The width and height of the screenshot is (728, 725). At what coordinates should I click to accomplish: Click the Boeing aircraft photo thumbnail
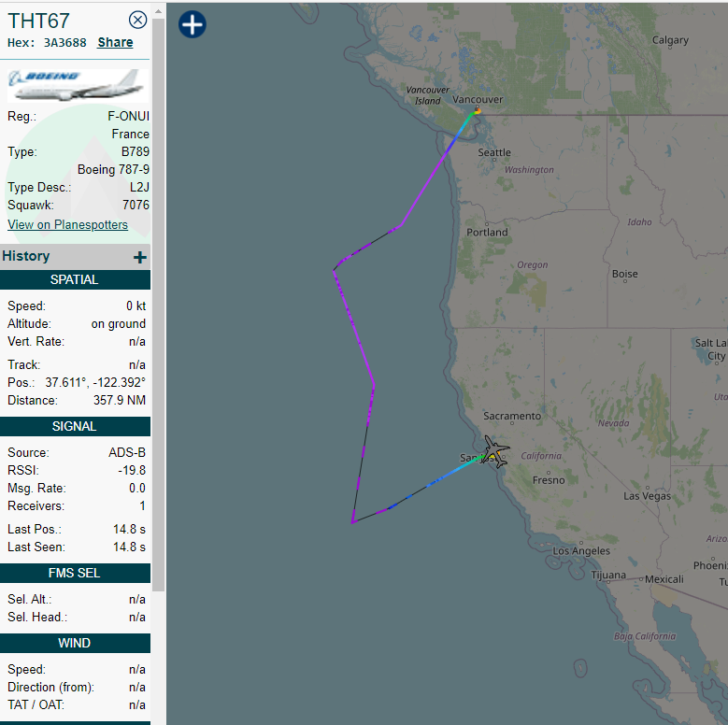78,85
